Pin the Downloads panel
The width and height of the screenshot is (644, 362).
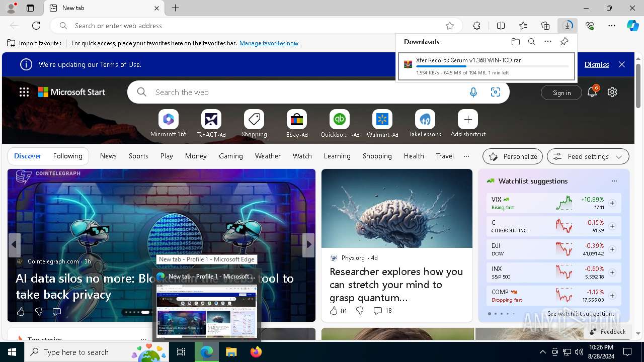coord(564,42)
